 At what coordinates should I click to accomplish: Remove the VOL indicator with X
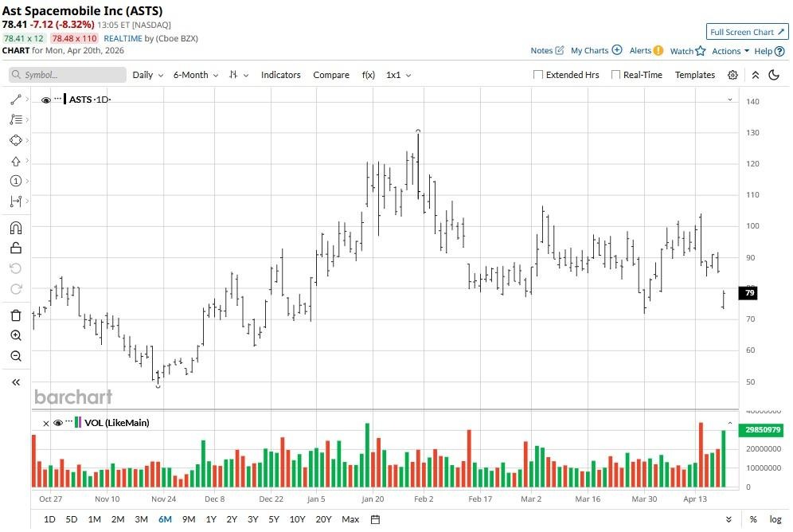(46, 423)
